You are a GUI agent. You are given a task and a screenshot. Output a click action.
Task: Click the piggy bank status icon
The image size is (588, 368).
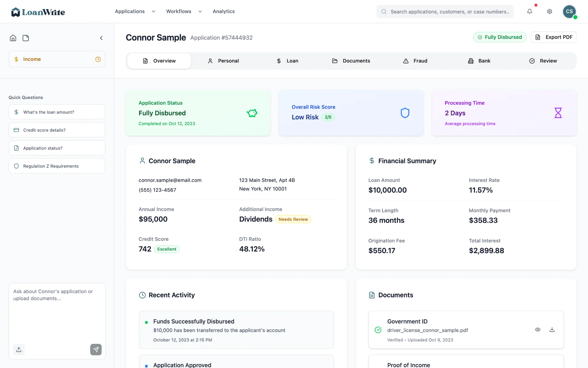pyautogui.click(x=252, y=113)
